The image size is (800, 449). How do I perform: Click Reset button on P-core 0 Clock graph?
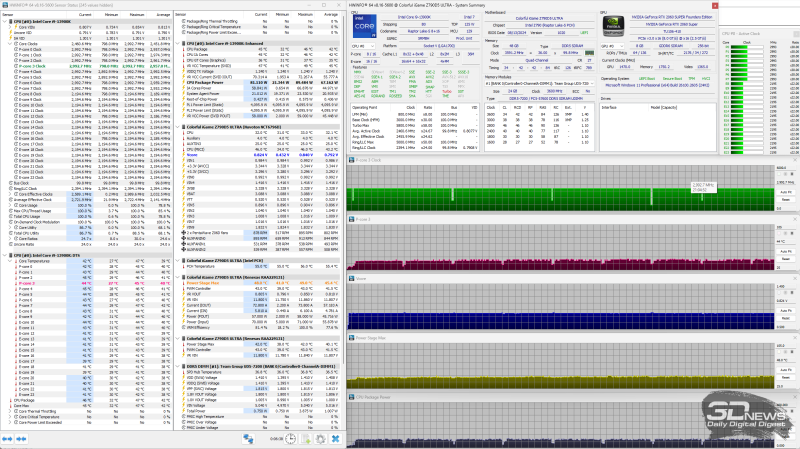tap(786, 200)
